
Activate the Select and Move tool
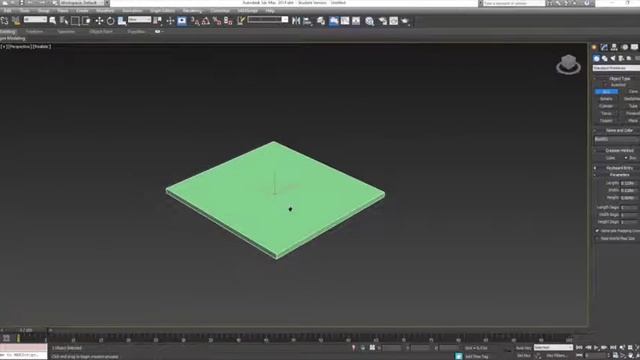pos(99,20)
